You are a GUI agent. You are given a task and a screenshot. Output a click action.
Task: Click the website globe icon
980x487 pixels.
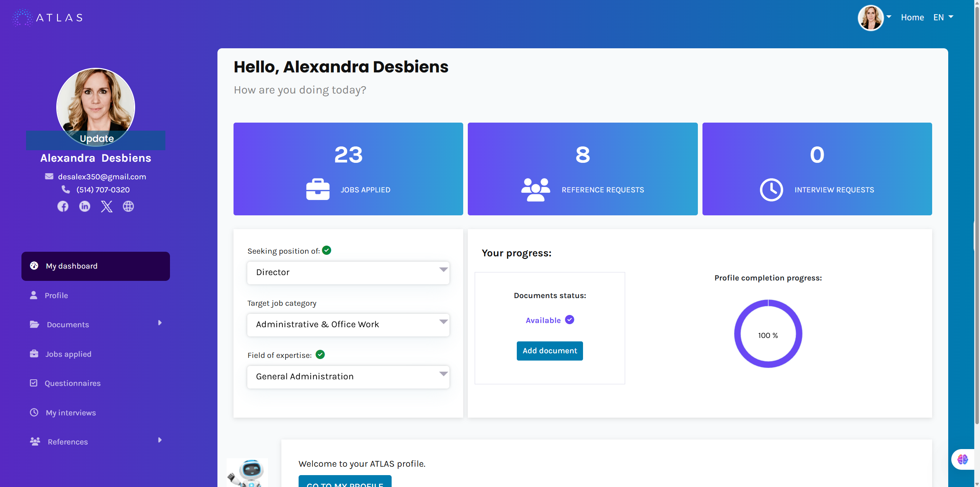pyautogui.click(x=128, y=207)
